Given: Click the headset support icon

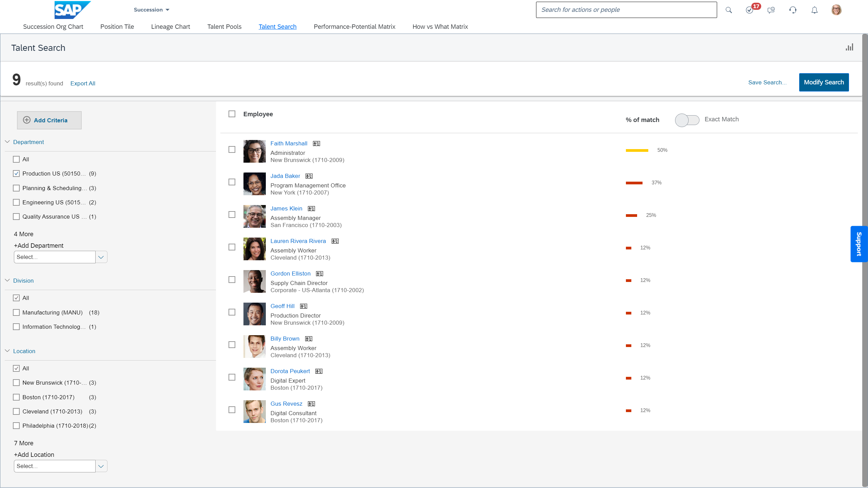Looking at the screenshot, I should point(793,10).
